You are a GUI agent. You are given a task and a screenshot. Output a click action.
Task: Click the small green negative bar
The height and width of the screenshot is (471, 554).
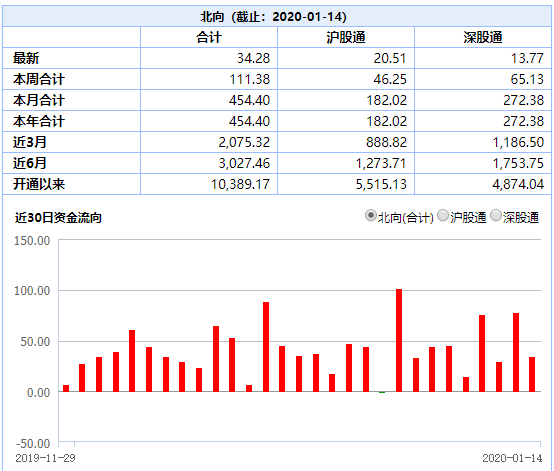[x=382, y=392]
